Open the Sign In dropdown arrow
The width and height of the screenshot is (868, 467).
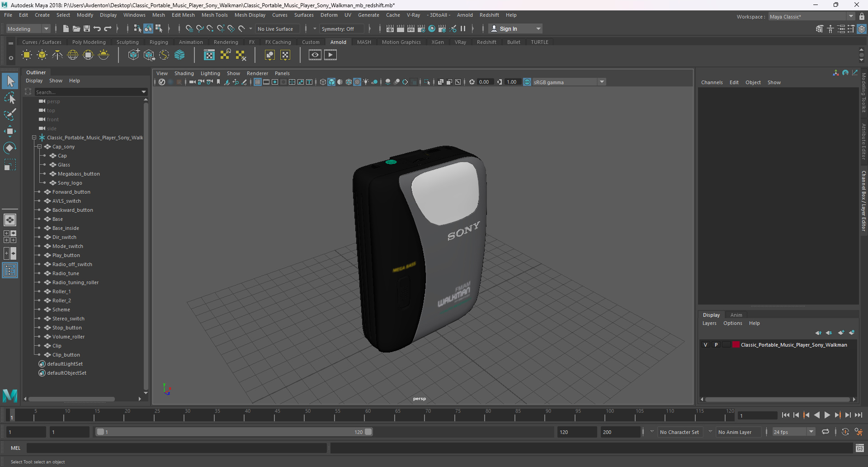538,29
